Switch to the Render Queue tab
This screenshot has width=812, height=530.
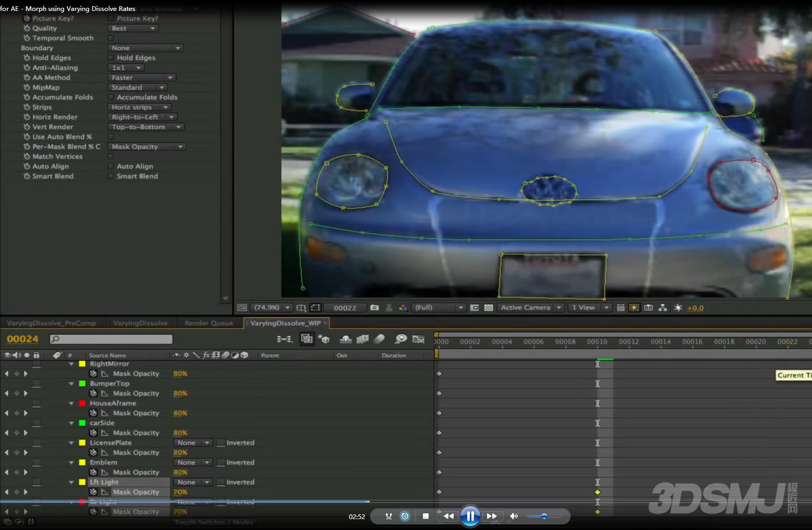209,323
